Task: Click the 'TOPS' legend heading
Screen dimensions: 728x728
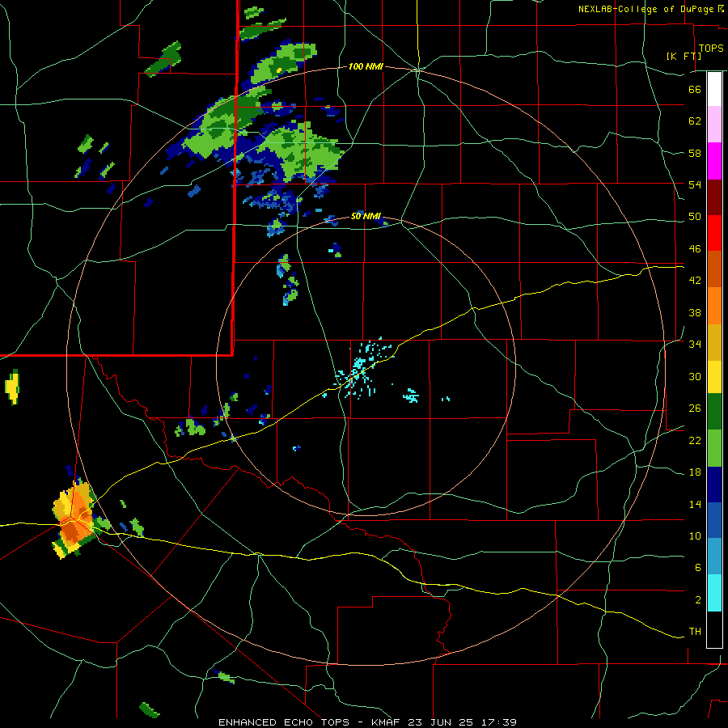Action: [711, 49]
